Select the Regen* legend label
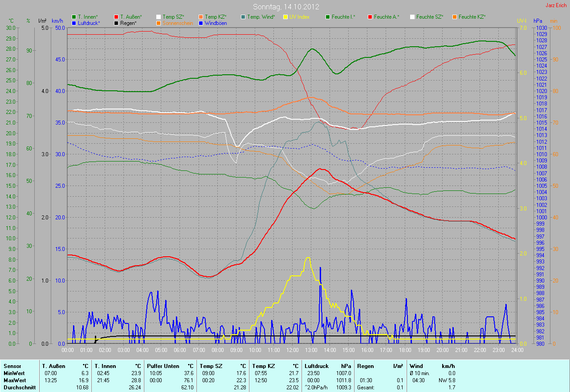Viewport: 570px width, 392px height. click(x=128, y=23)
